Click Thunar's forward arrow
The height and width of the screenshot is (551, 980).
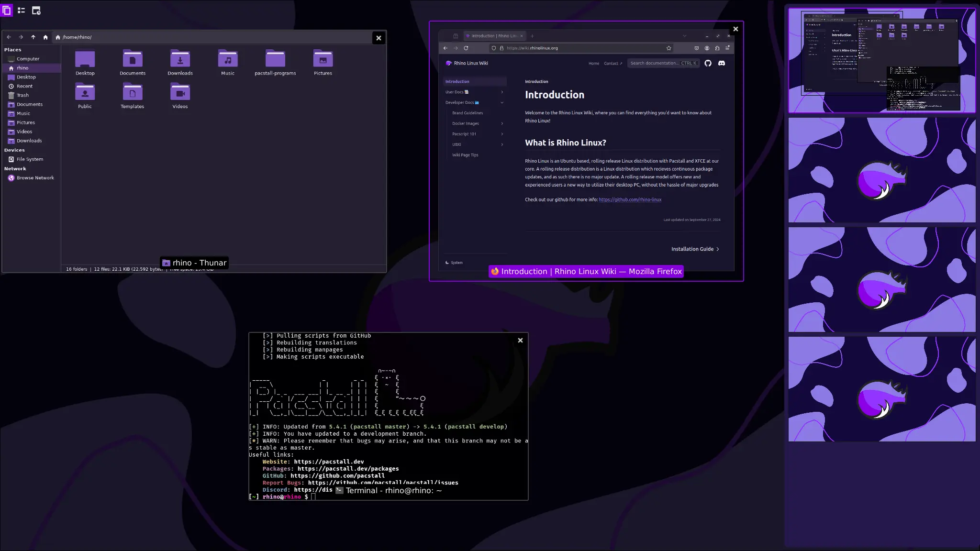pos(21,37)
